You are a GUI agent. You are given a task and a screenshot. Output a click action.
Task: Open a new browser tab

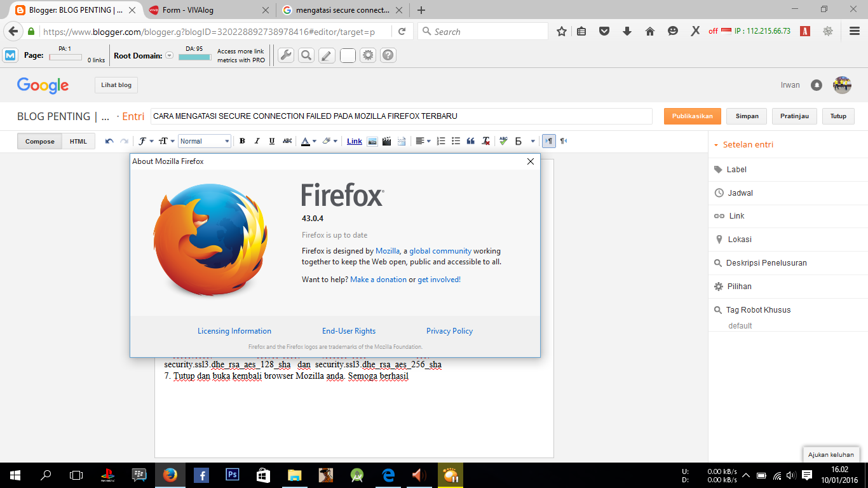421,10
